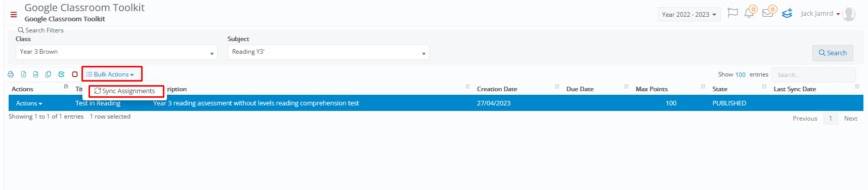Export table to Excel icon
The width and height of the screenshot is (868, 190).
(x=23, y=74)
